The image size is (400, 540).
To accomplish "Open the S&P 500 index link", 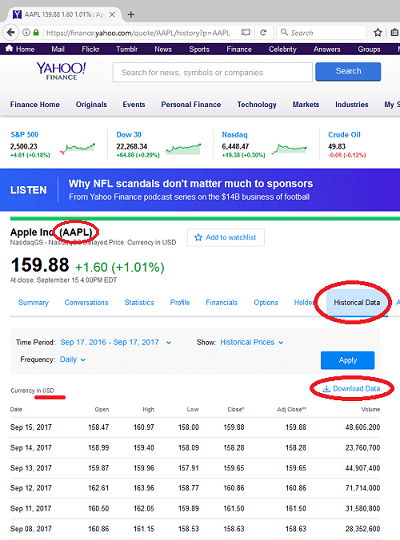I will tap(24, 135).
